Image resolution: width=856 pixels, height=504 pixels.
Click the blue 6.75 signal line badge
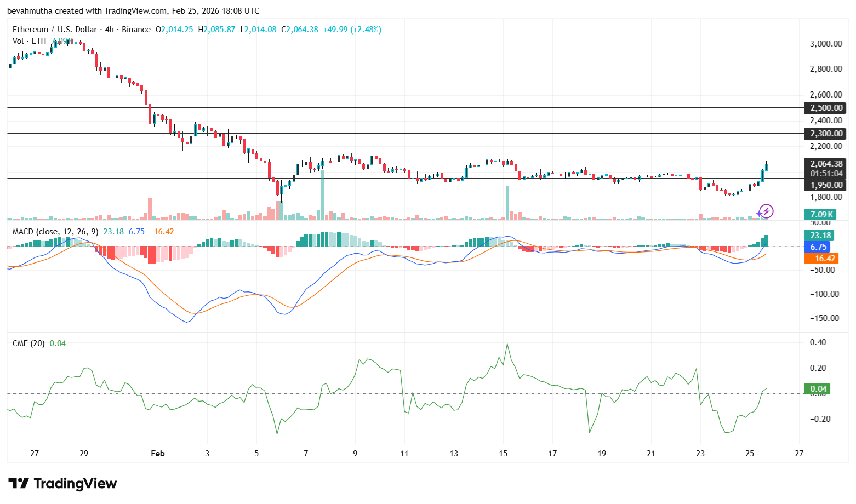(818, 247)
